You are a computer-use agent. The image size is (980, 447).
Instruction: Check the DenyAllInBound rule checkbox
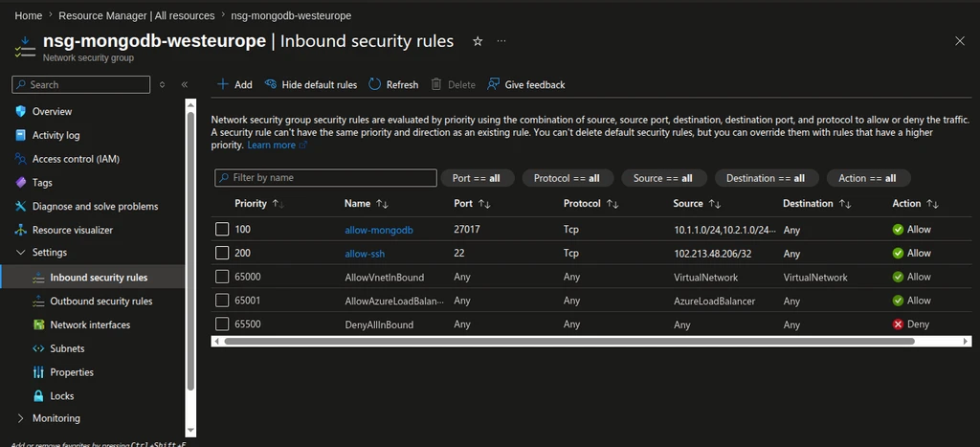coord(222,324)
